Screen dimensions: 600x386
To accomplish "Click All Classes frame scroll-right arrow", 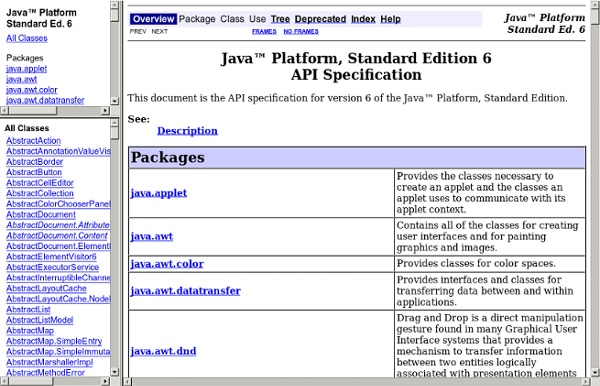I will tap(105, 381).
